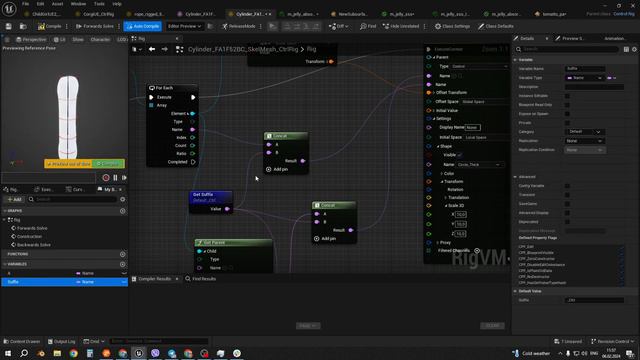Click the graph icon left of breadcrumb path
Image resolution: width=640 pixels, height=360 pixels.
(179, 49)
